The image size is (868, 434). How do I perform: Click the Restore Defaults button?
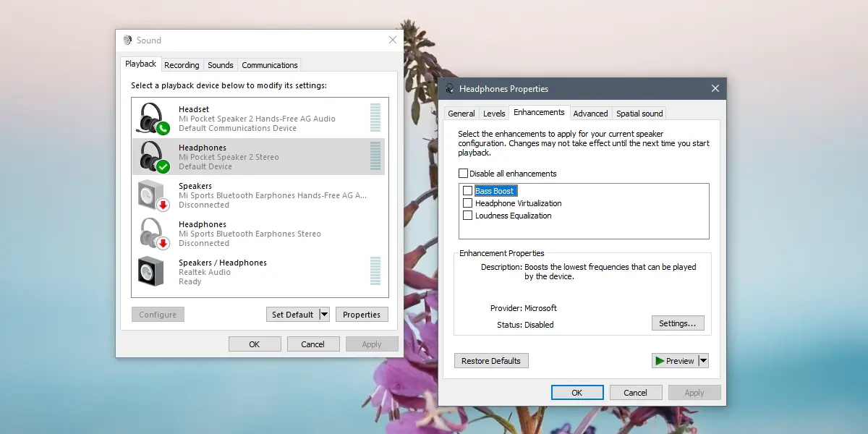491,361
